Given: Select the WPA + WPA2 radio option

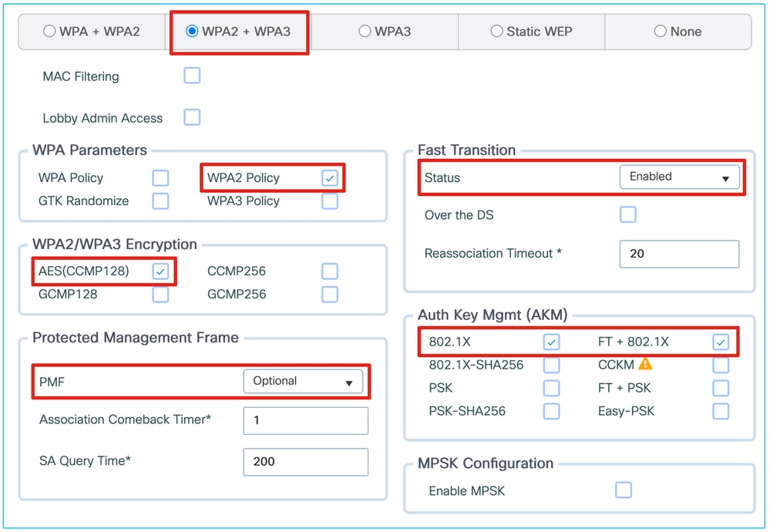Looking at the screenshot, I should coord(49,32).
